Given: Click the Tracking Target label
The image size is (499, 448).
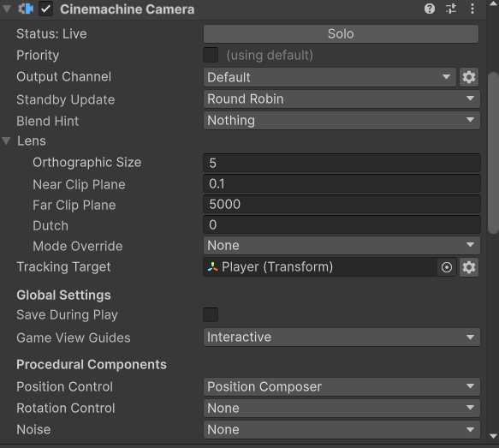Looking at the screenshot, I should [63, 267].
